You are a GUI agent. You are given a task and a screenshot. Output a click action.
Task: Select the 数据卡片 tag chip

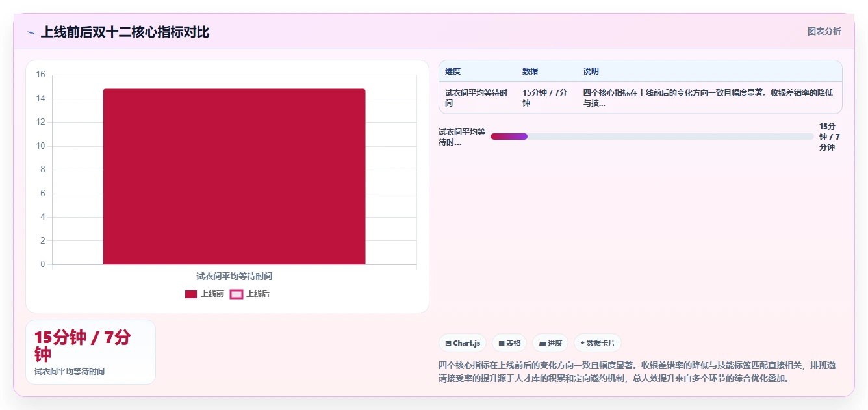click(x=598, y=343)
